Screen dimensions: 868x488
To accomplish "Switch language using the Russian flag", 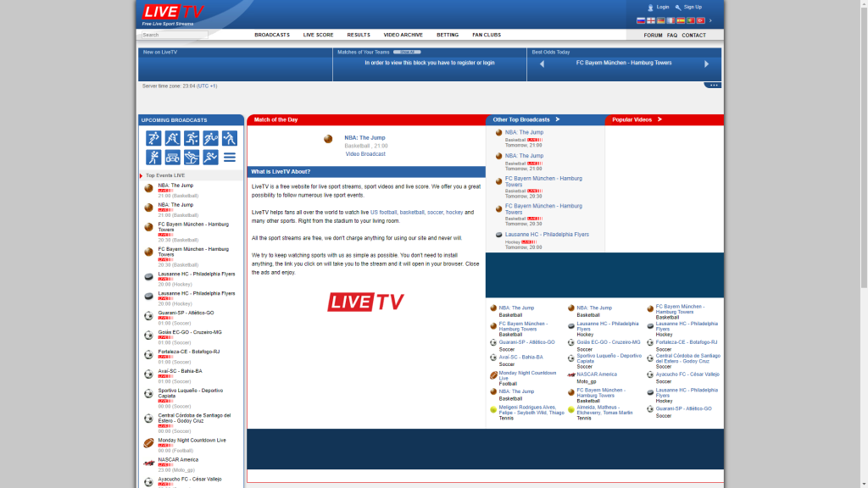I will pyautogui.click(x=641, y=20).
